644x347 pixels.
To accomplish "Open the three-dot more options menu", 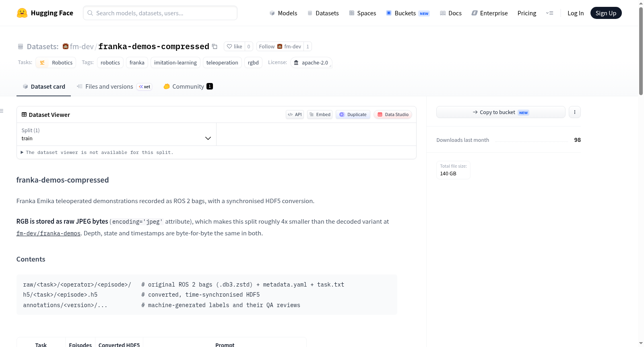I will tap(575, 112).
